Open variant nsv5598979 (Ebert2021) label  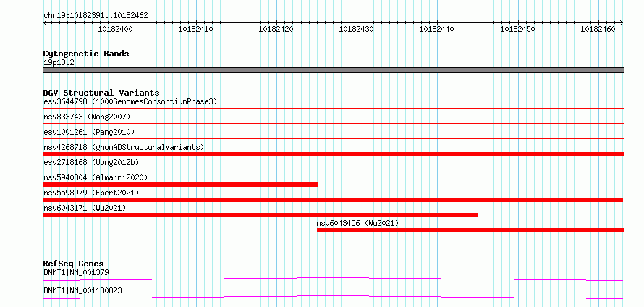[91, 193]
